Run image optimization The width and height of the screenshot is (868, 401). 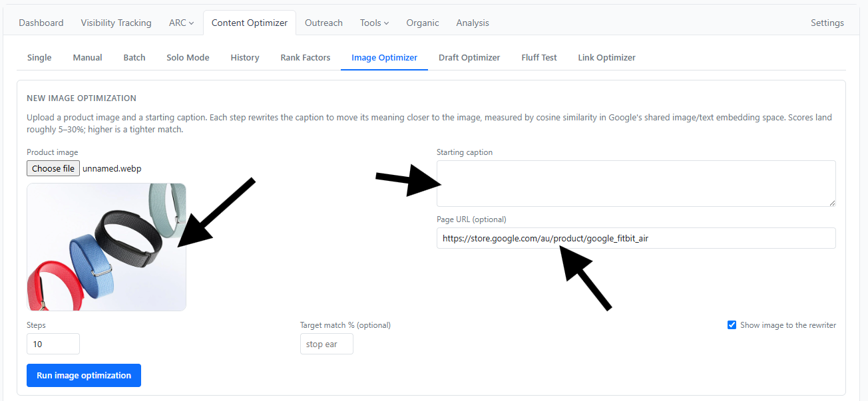84,375
